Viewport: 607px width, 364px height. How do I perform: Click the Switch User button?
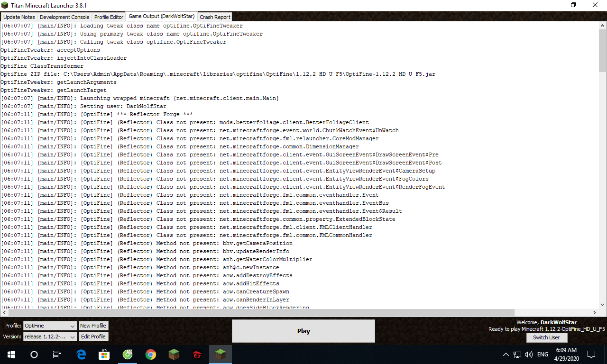coord(546,337)
